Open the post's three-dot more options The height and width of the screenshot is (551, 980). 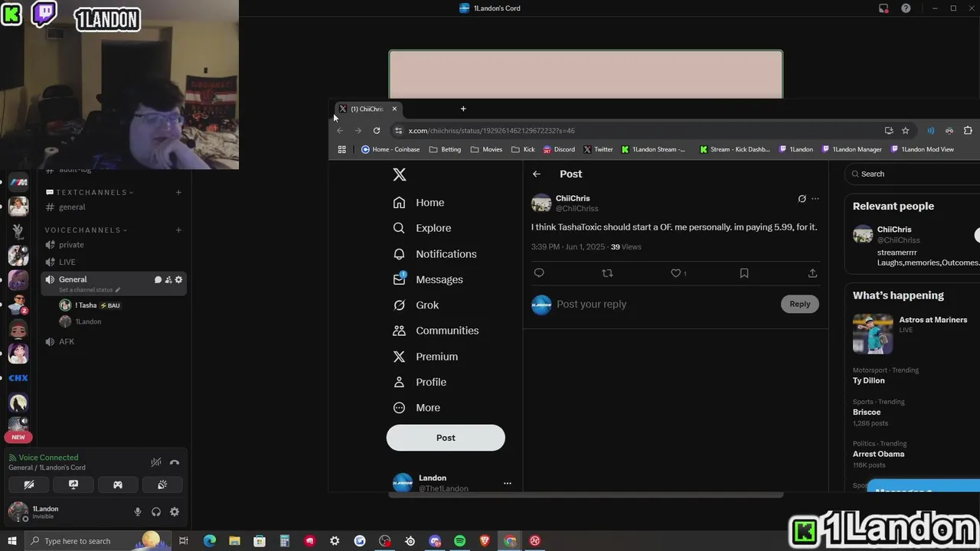[x=815, y=199]
